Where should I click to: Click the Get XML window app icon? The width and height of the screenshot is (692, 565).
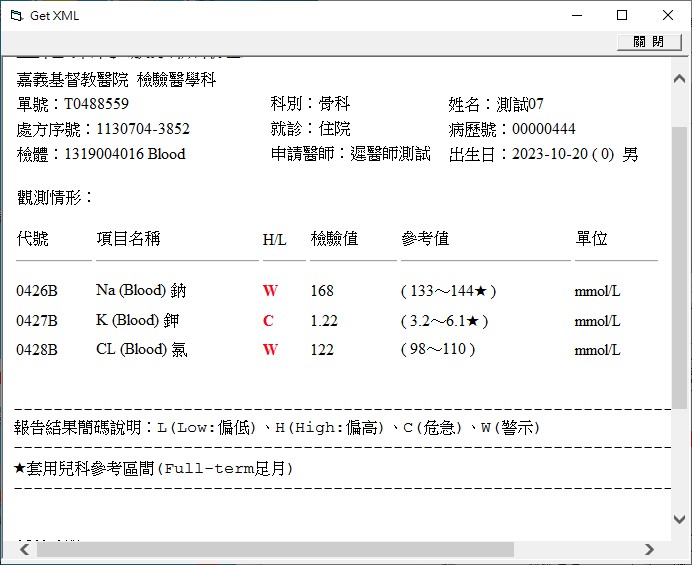14,15
